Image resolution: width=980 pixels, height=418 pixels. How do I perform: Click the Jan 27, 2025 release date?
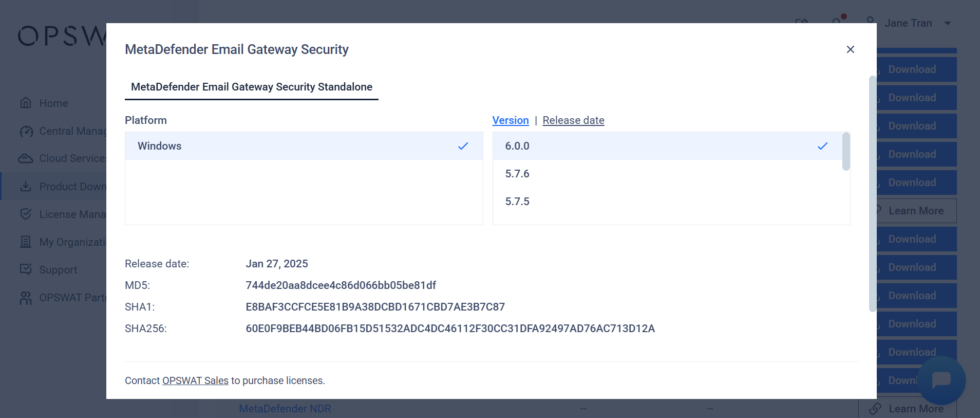point(277,264)
